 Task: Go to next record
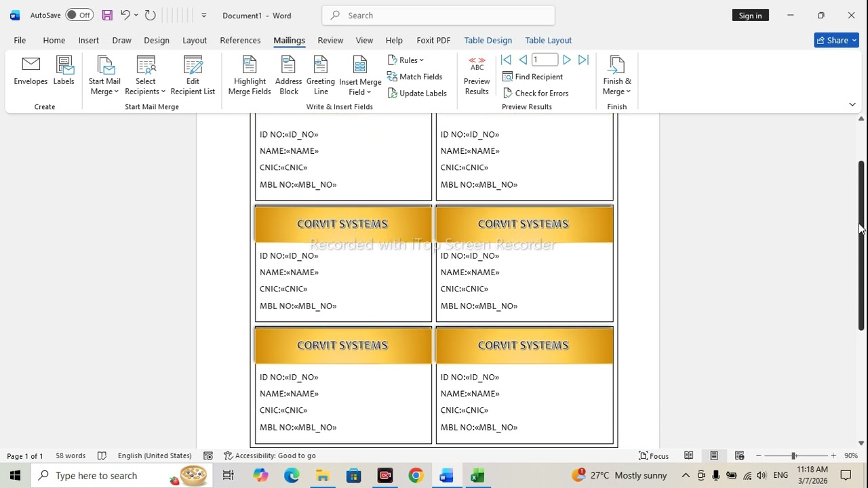tap(567, 60)
